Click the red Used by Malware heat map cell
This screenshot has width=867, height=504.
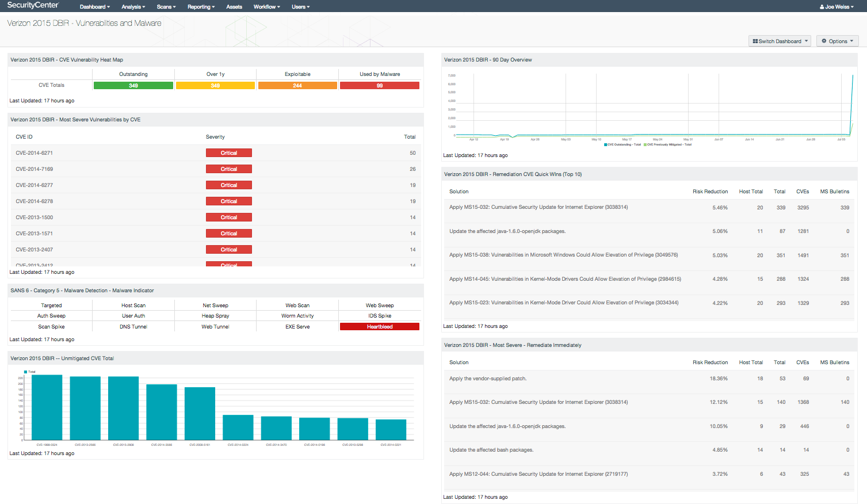[379, 85]
